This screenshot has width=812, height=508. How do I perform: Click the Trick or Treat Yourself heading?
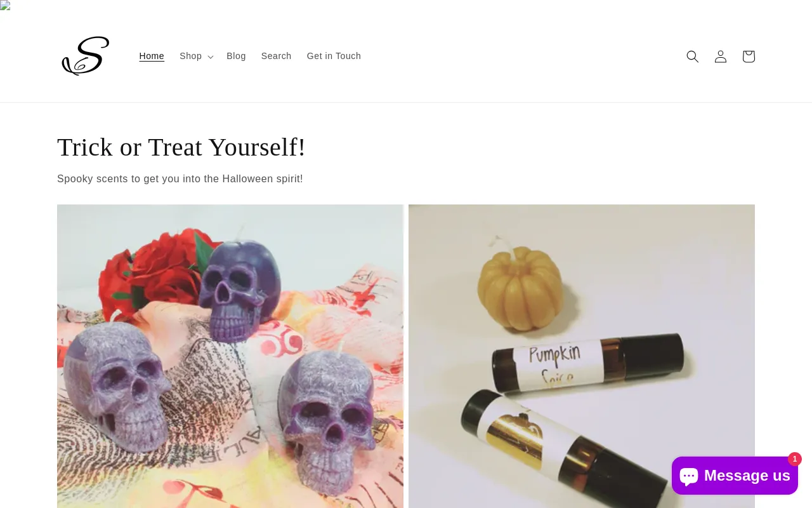click(181, 147)
